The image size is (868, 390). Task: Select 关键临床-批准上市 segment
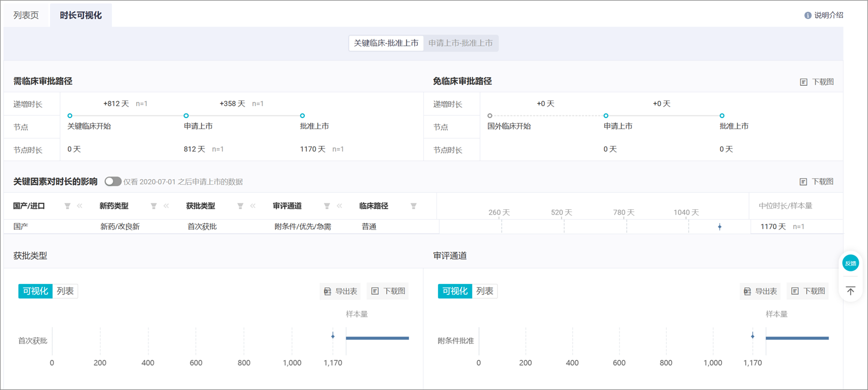[386, 43]
